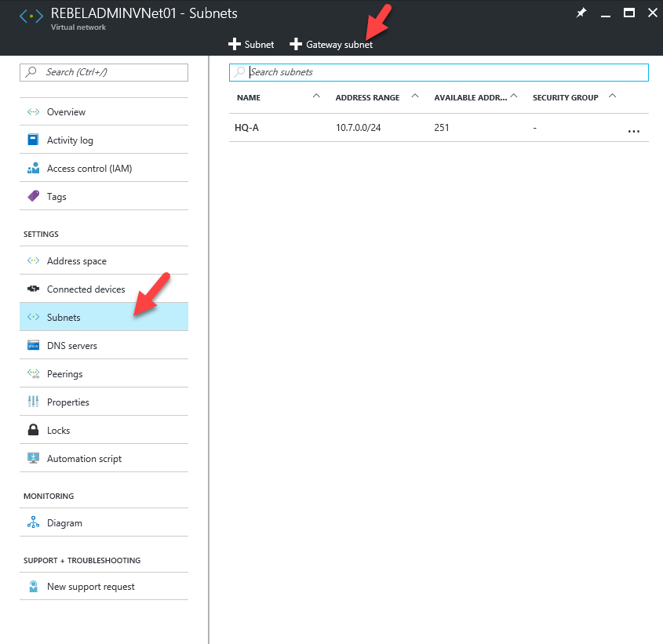This screenshot has height=644, width=663.
Task: Click the Access control (IAM) people icon
Action: [34, 169]
